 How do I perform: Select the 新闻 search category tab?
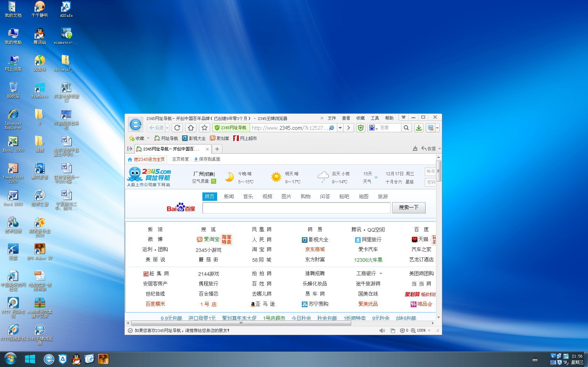click(x=229, y=197)
